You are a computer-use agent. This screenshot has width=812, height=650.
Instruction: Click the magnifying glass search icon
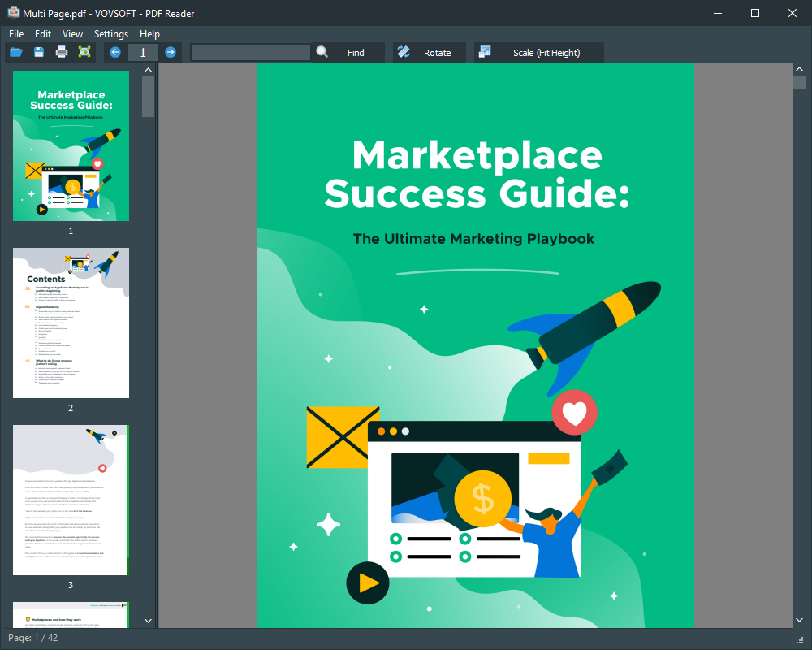322,52
